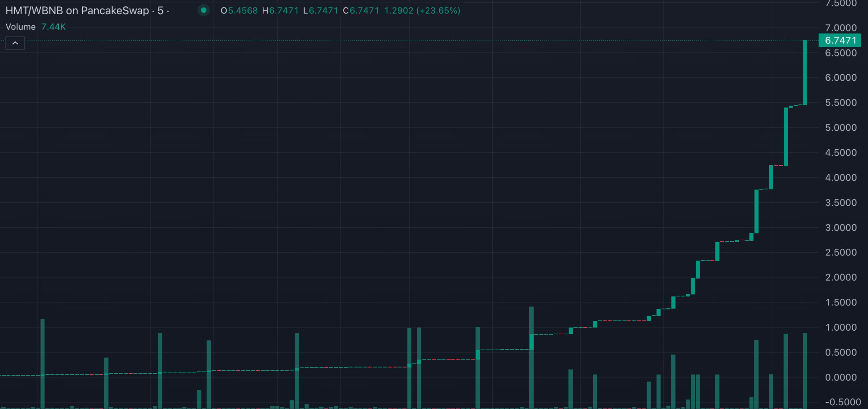Click the Volume value 7.44K

[x=53, y=27]
